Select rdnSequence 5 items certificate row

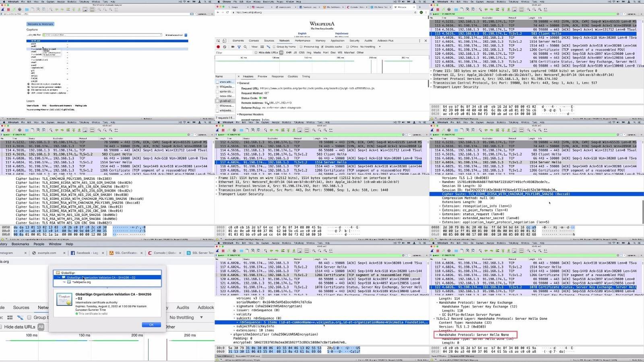click(322, 322)
